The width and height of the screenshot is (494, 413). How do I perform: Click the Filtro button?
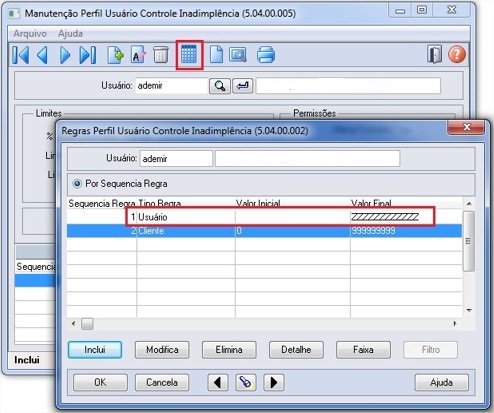tap(430, 350)
